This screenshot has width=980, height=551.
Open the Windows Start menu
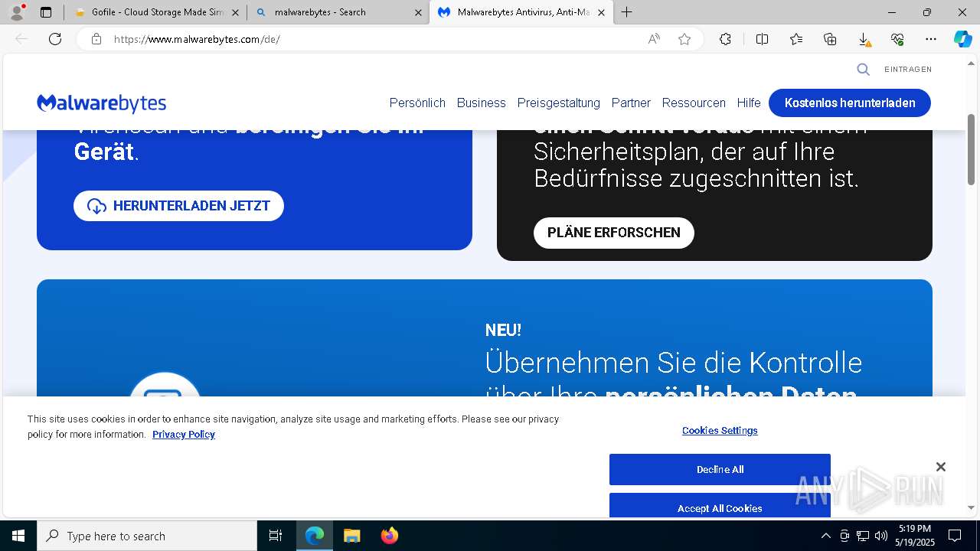(18, 536)
